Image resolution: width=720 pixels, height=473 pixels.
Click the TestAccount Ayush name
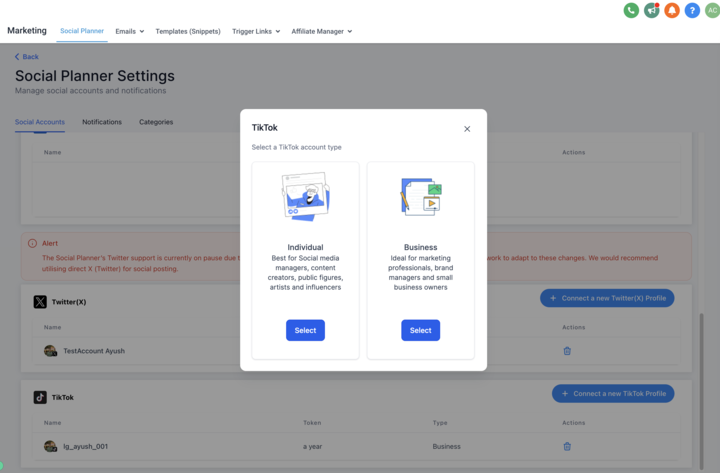(94, 351)
